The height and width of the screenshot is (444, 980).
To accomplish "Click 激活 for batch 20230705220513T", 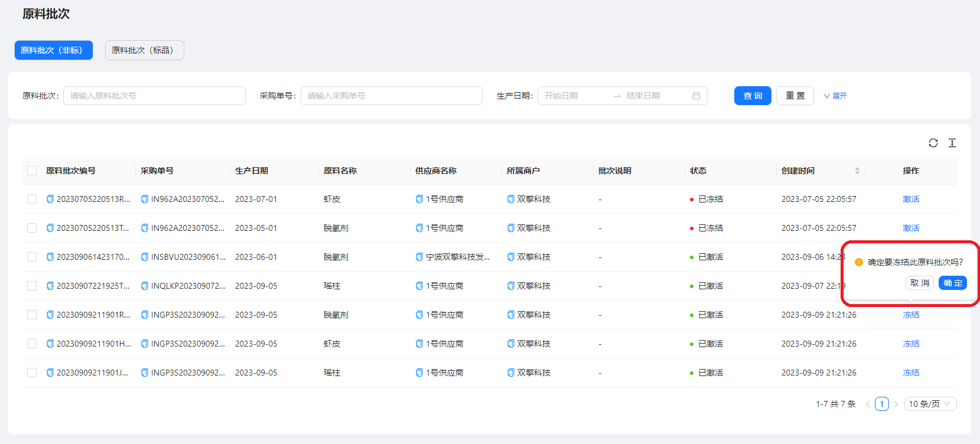I will 911,228.
